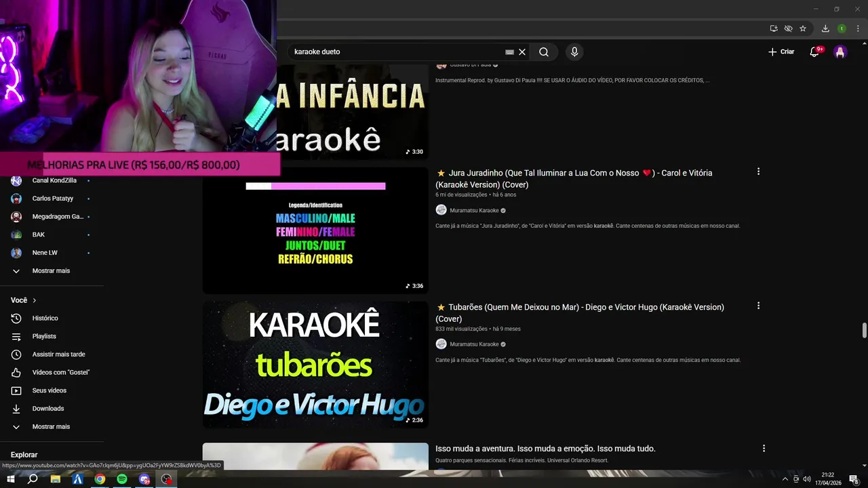Screen dimensions: 868x488
Task: Open OBS recording app in taskbar
Action: click(167, 479)
